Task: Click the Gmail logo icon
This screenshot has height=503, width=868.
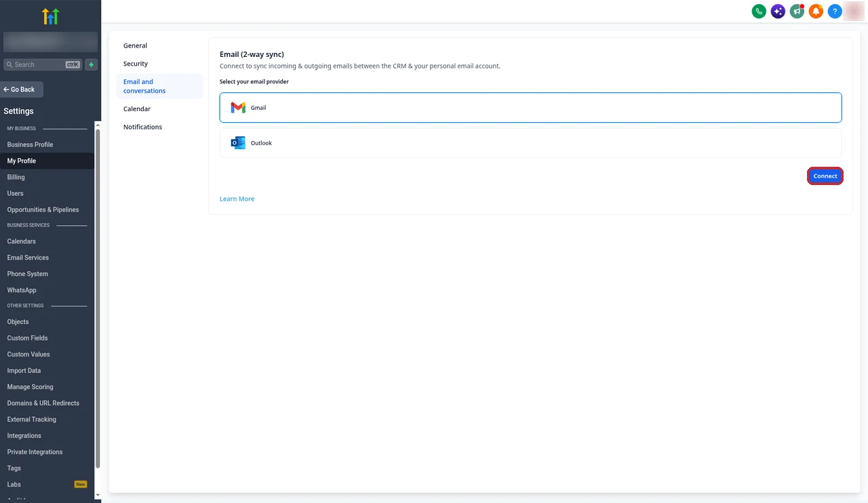Action: coord(238,108)
